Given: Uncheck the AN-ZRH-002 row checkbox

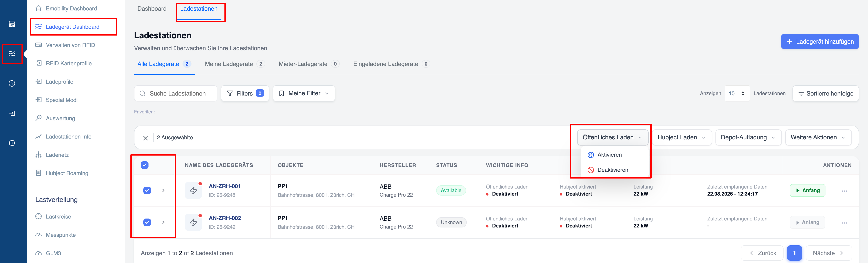Looking at the screenshot, I should (147, 223).
